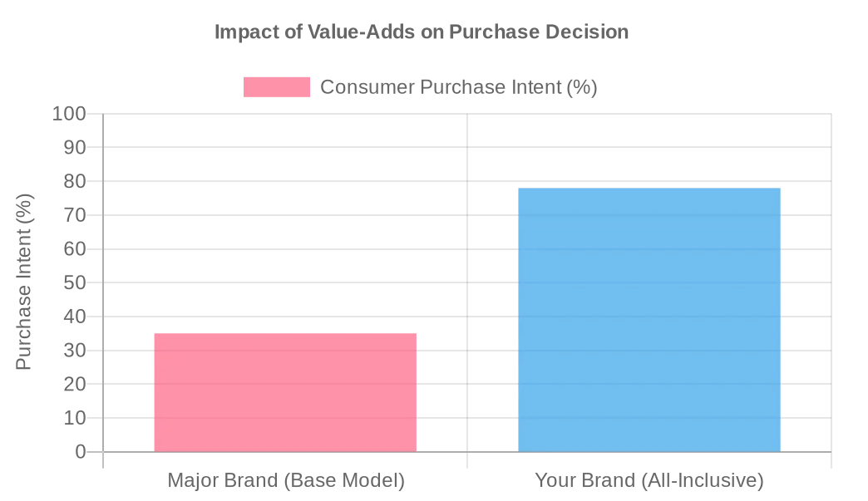Image resolution: width=868 pixels, height=501 pixels.
Task: Click the 30 tick label on y-axis
Action: 75,351
